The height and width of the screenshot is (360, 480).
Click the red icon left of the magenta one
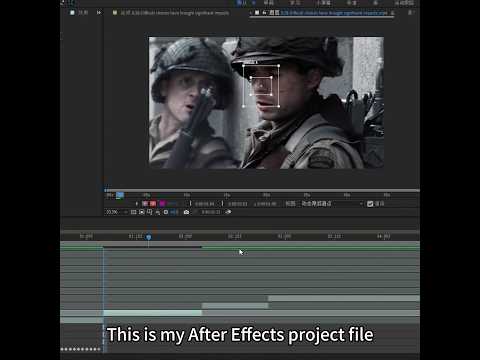coord(153,203)
